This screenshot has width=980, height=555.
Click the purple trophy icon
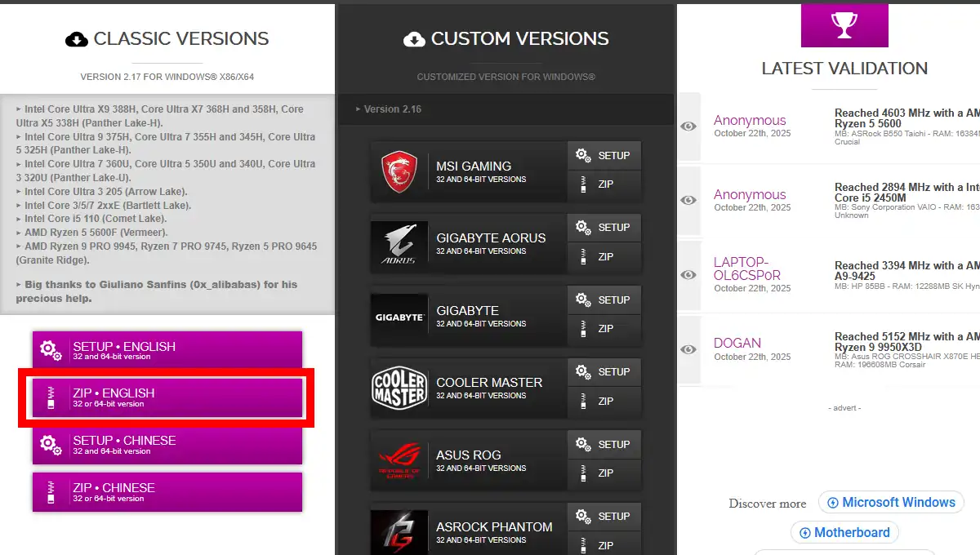[x=844, y=24]
